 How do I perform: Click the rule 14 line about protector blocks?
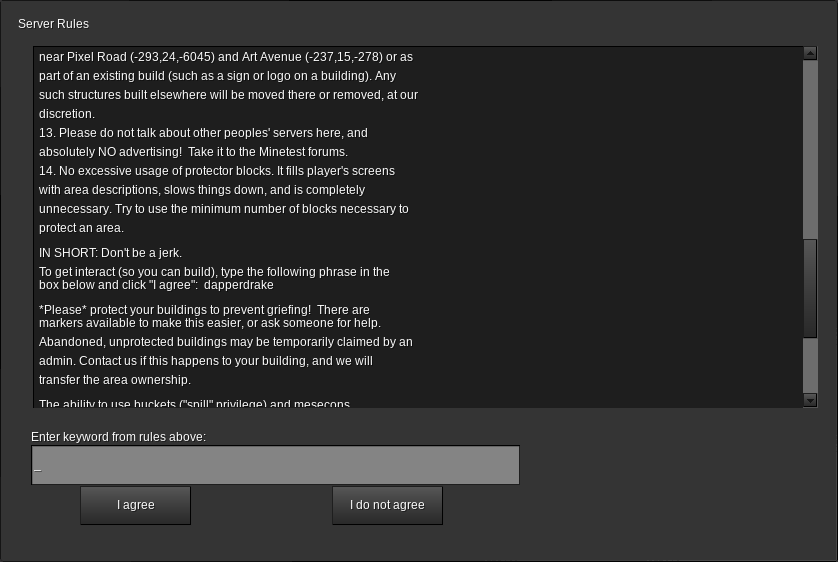[217, 171]
